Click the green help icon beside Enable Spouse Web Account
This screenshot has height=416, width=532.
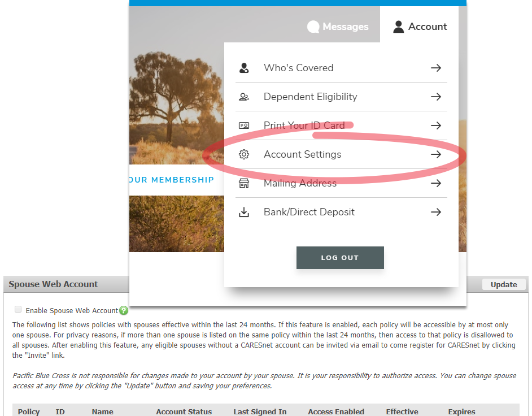(124, 310)
